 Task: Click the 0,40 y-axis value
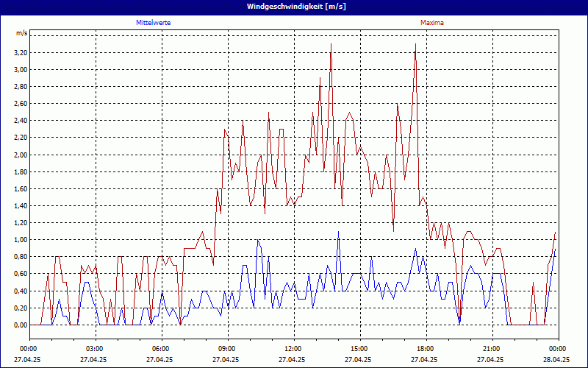(21, 291)
